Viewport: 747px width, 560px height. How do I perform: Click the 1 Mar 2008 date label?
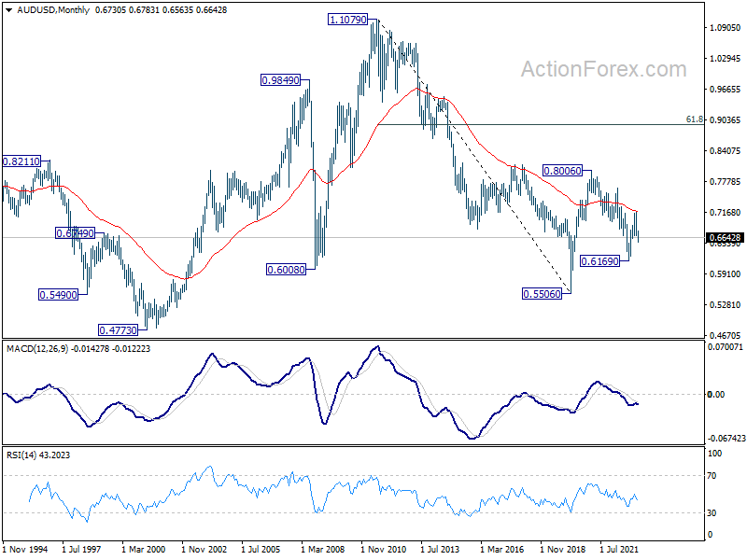[x=322, y=550]
